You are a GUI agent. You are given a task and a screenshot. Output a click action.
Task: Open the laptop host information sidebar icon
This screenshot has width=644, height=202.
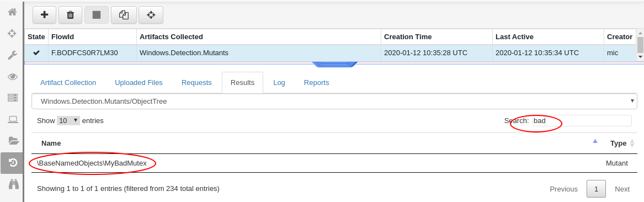(13, 119)
